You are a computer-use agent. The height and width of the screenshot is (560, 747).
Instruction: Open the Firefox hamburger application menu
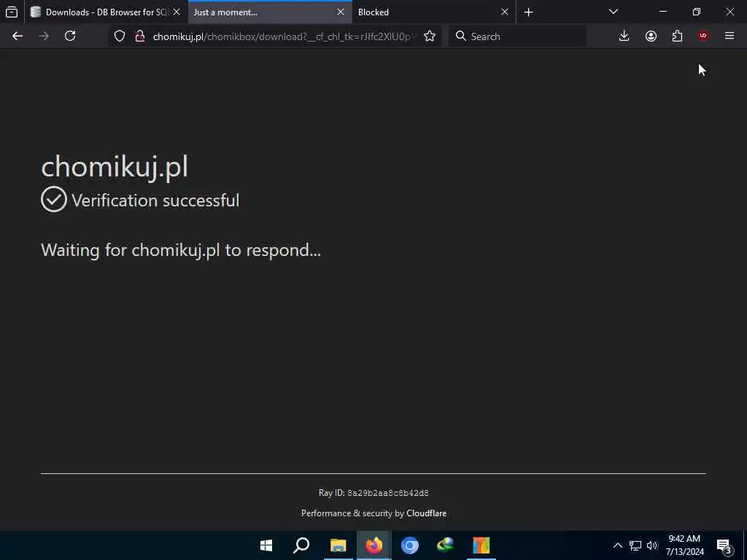(729, 36)
